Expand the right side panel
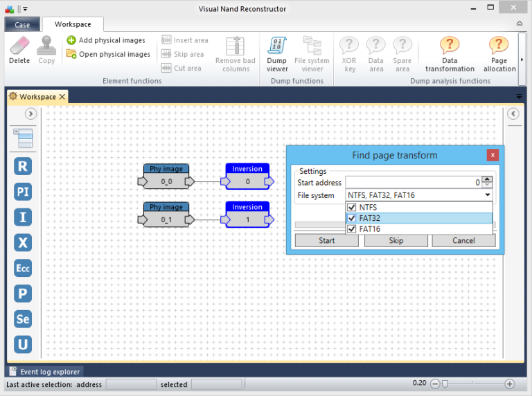 [513, 114]
